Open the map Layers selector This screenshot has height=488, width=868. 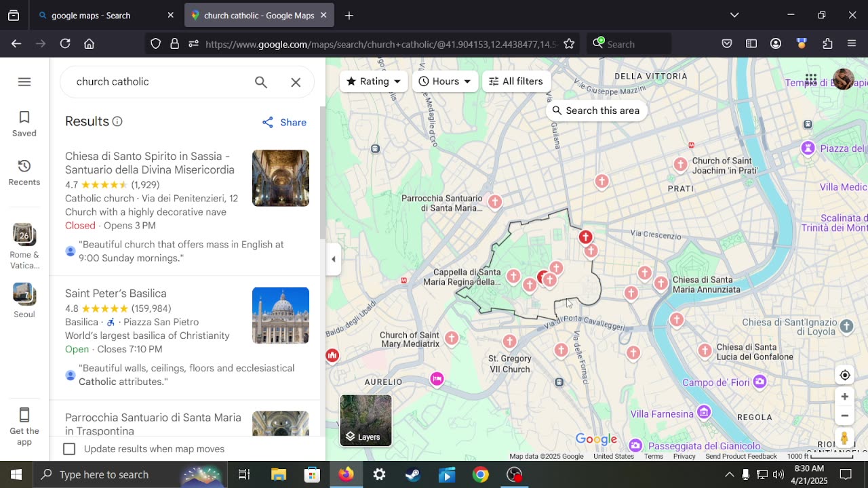[x=366, y=420]
